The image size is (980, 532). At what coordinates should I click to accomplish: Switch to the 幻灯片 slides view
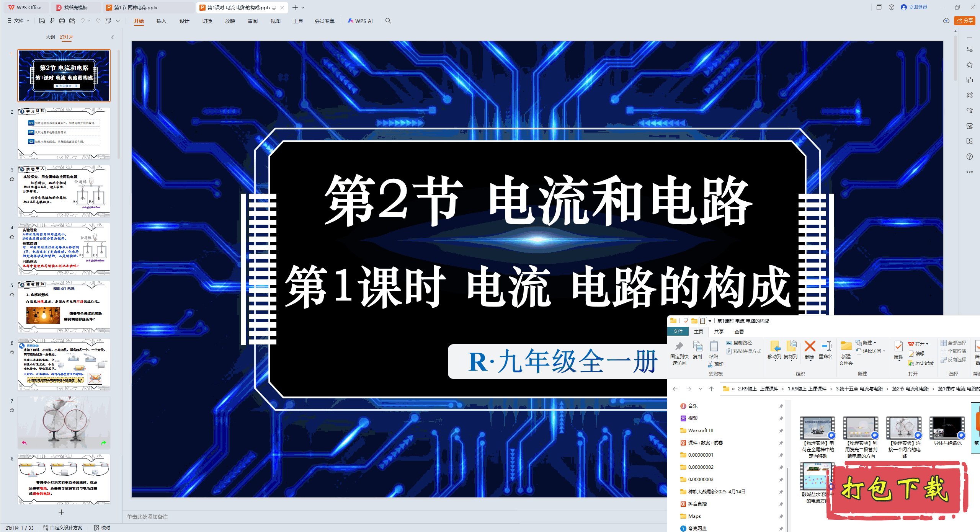(x=66, y=37)
